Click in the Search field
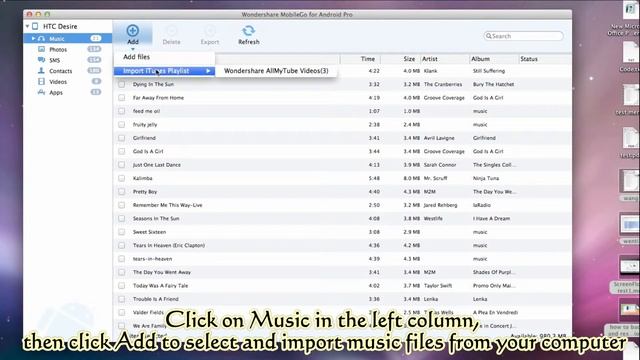Image resolution: width=640 pixels, height=360 pixels. 524,36
